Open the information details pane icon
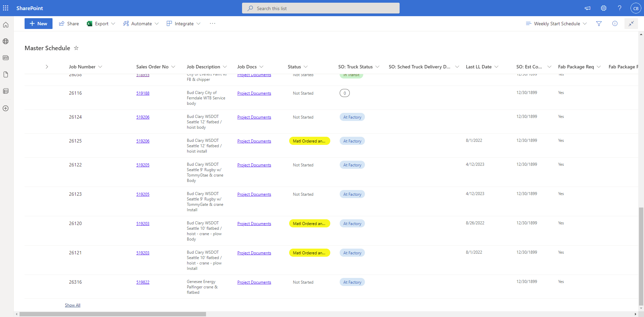This screenshot has height=317, width=644. 615,24
